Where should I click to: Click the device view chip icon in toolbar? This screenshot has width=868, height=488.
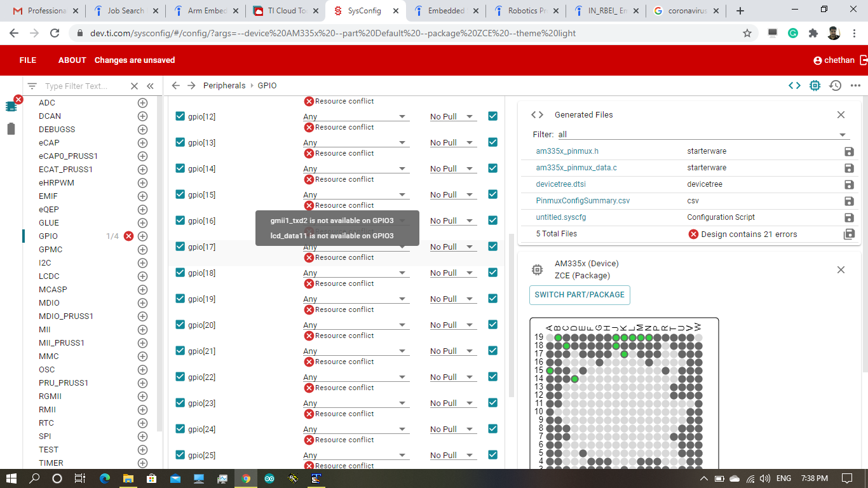point(815,85)
